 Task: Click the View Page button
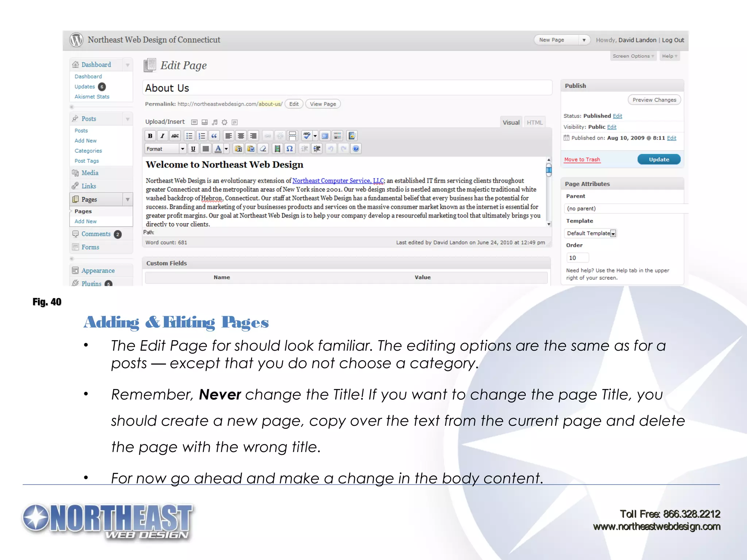(x=323, y=104)
